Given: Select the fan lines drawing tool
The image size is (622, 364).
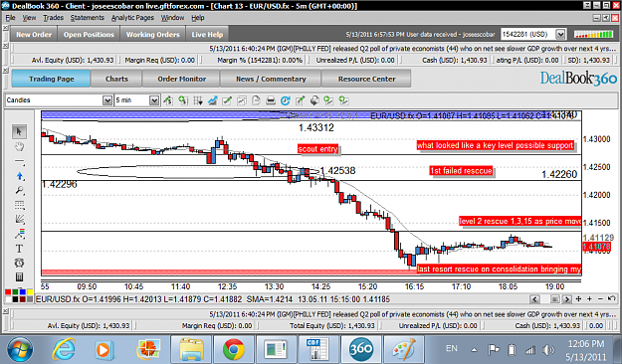Looking at the screenshot, I should 20,220.
